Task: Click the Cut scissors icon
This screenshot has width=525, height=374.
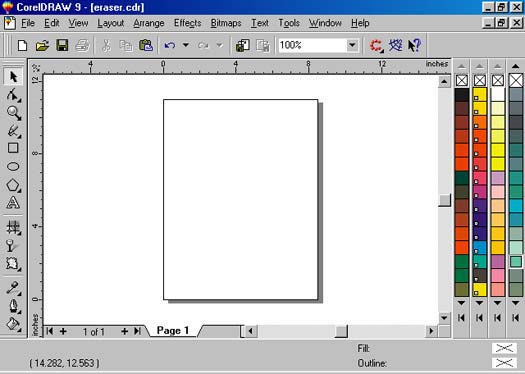Action: pyautogui.click(x=106, y=45)
